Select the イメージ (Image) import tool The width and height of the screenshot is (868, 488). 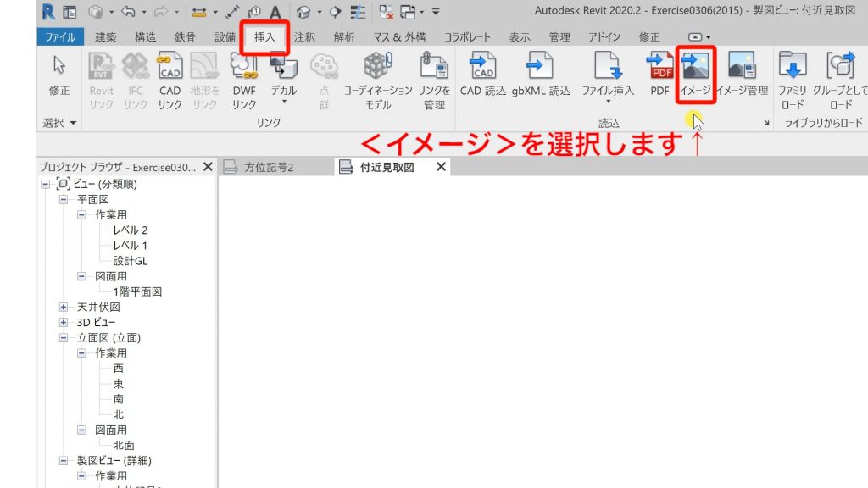coord(694,75)
